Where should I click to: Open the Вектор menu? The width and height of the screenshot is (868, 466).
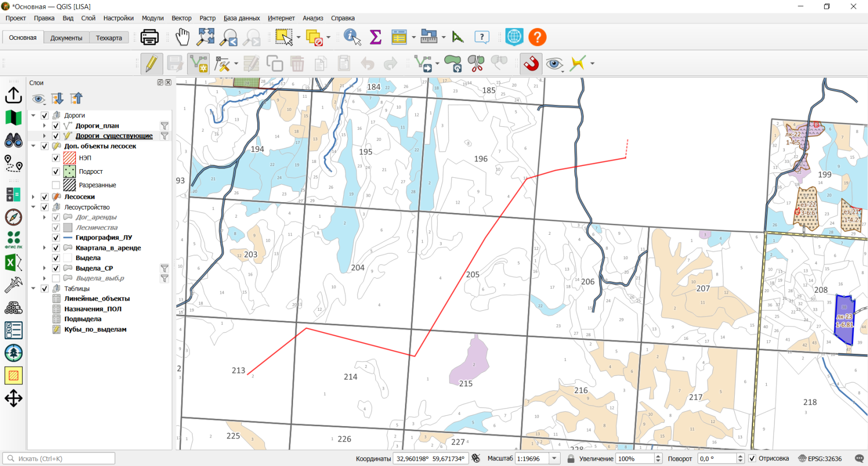(181, 18)
